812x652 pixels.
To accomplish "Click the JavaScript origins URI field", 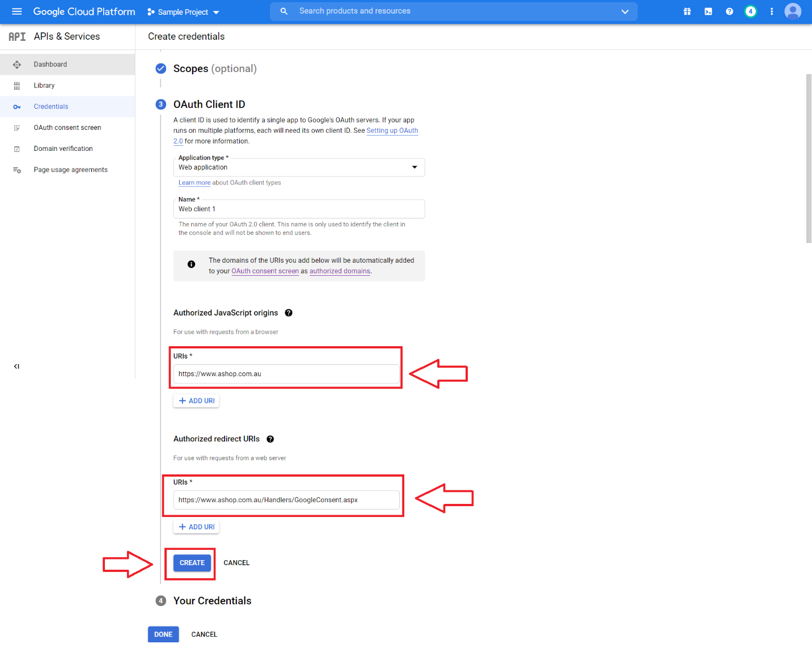I will 286,374.
